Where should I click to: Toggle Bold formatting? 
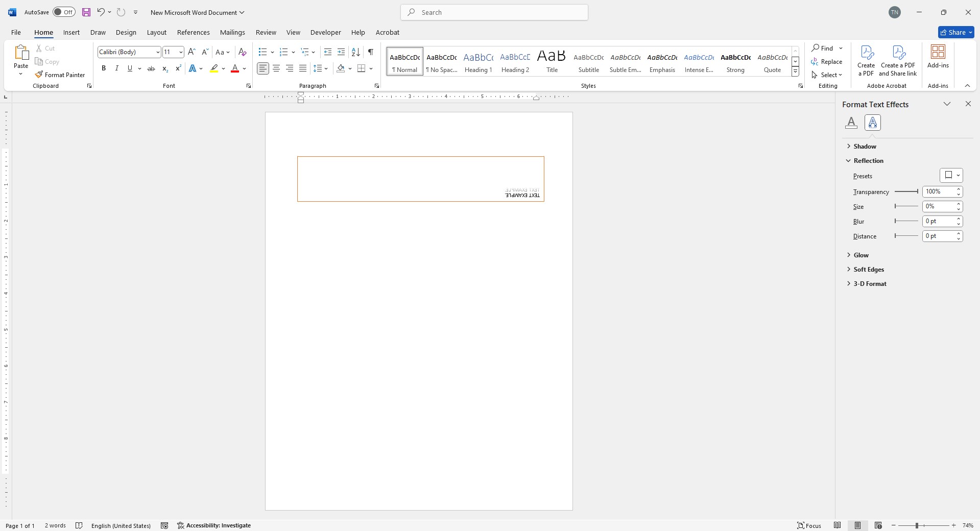tap(104, 68)
